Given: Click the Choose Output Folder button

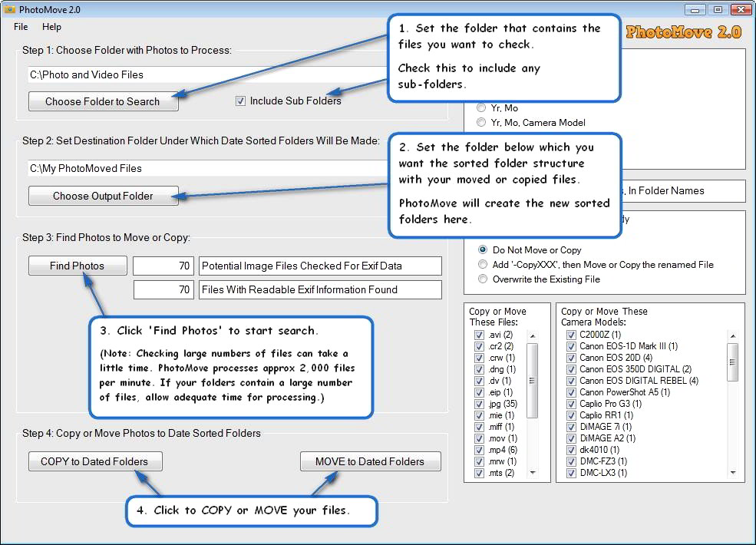Looking at the screenshot, I should (103, 196).
